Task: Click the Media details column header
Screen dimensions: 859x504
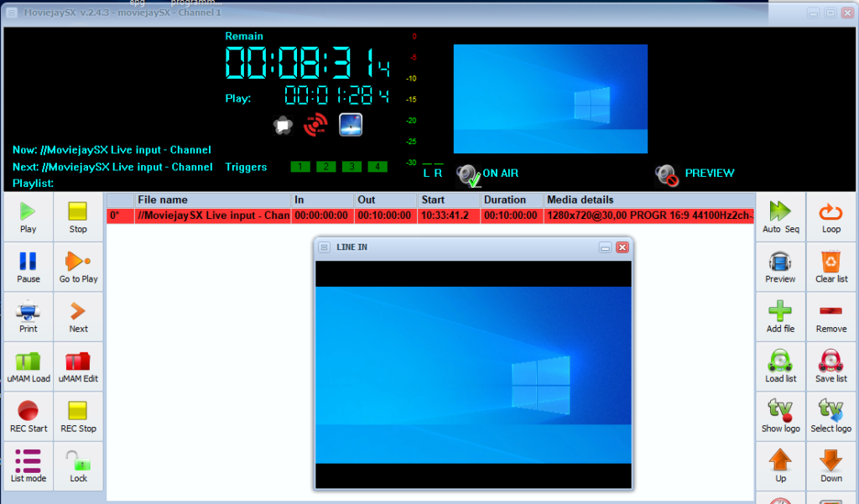Action: click(x=649, y=200)
